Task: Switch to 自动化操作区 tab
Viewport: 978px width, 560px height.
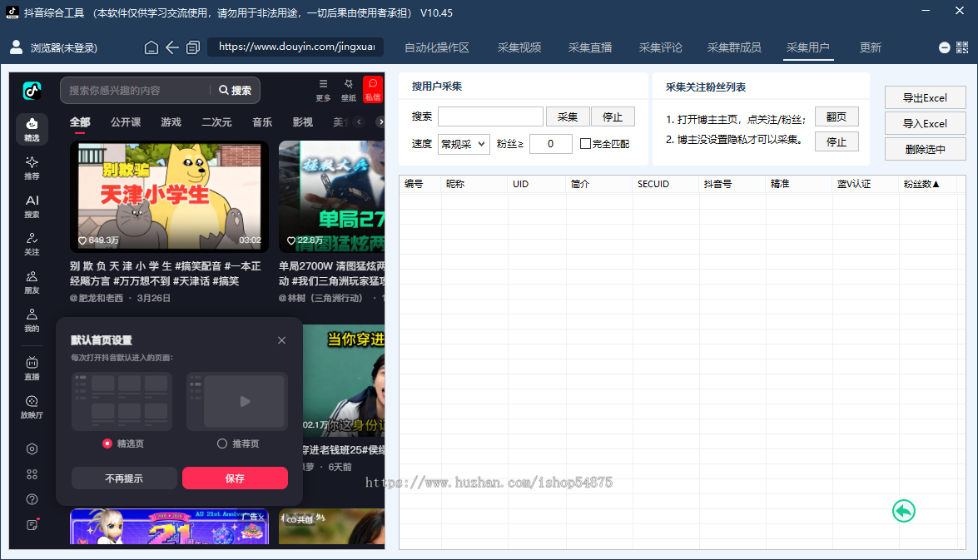Action: pyautogui.click(x=437, y=48)
